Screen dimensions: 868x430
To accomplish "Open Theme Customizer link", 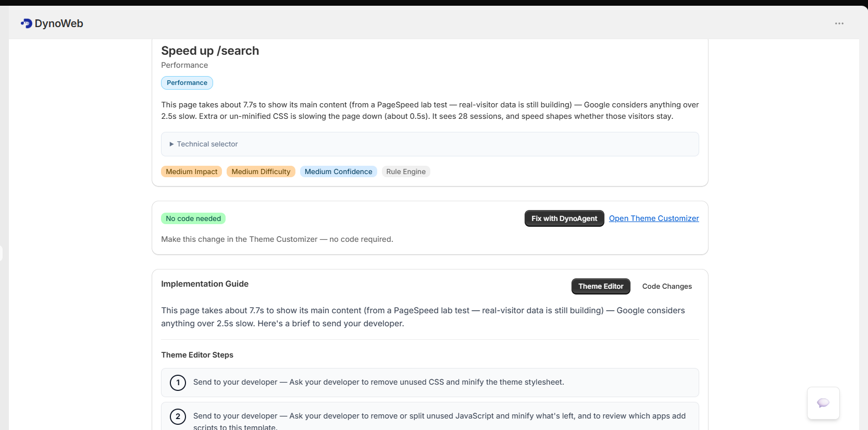I will tap(654, 218).
